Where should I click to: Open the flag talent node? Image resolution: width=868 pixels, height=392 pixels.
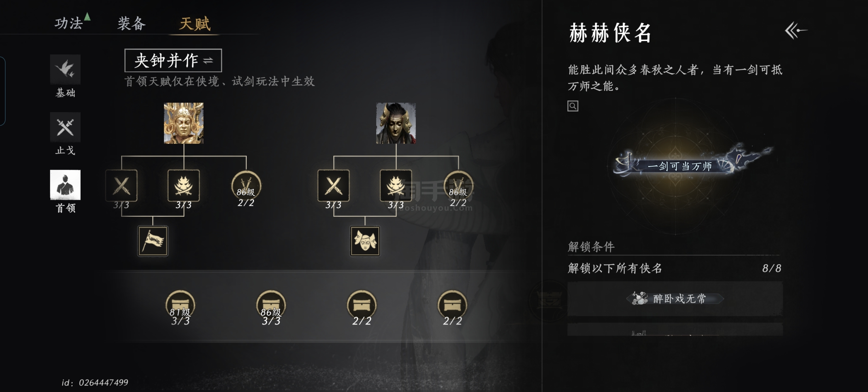(x=153, y=241)
